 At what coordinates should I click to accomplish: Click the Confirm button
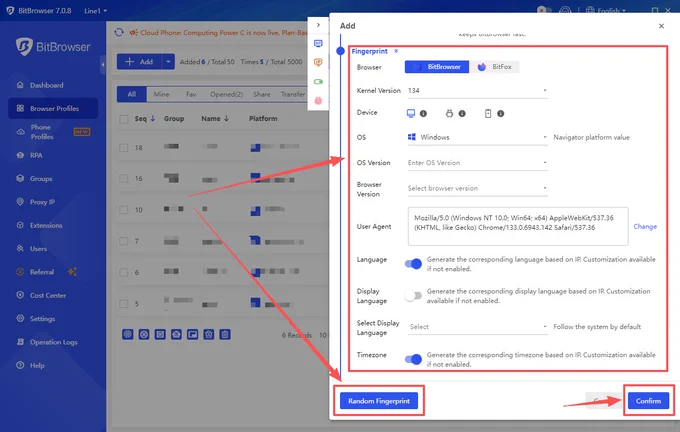(x=648, y=401)
